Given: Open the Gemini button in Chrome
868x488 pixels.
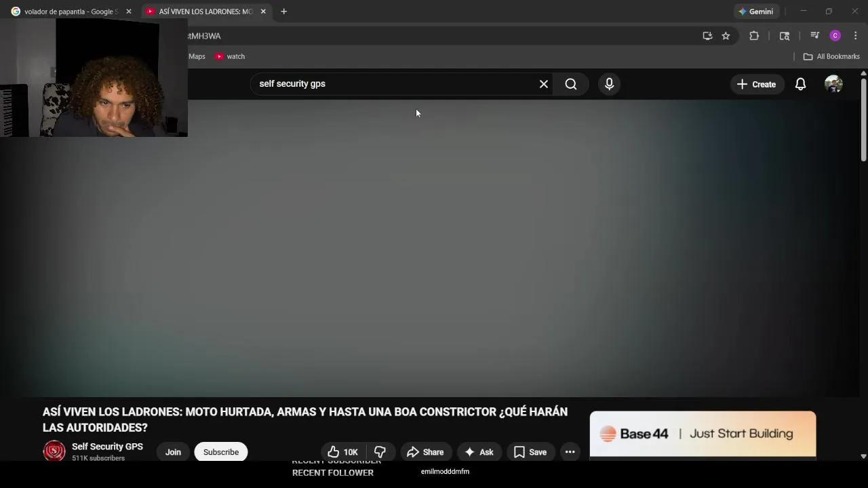Looking at the screenshot, I should (x=756, y=12).
